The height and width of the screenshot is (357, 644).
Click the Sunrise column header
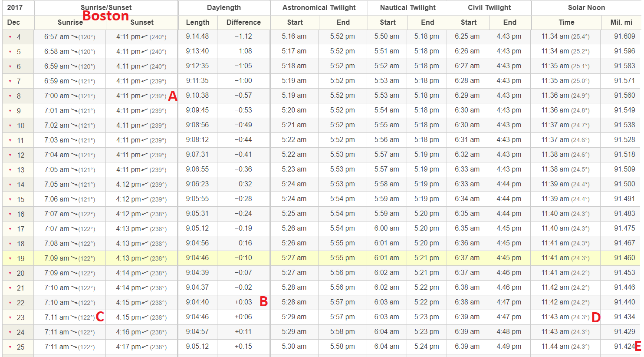pos(70,22)
